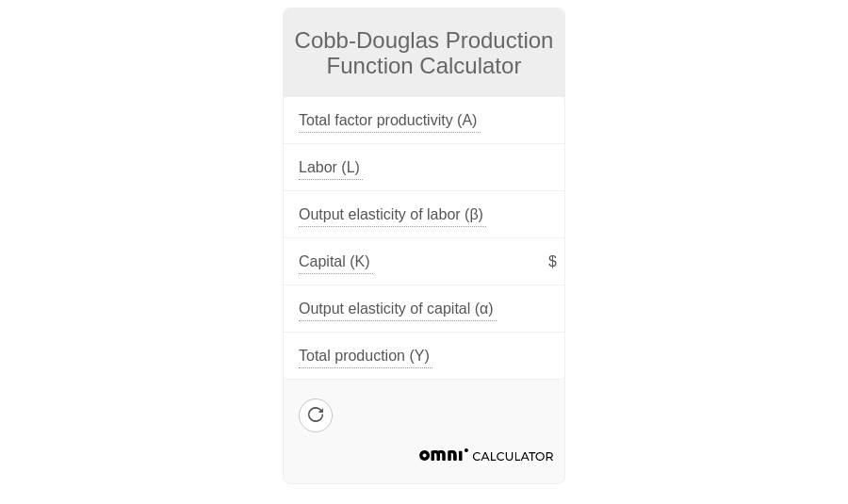This screenshot has width=848, height=504.
Task: Focus the capital elasticity (α) input field
Action: click(x=528, y=309)
